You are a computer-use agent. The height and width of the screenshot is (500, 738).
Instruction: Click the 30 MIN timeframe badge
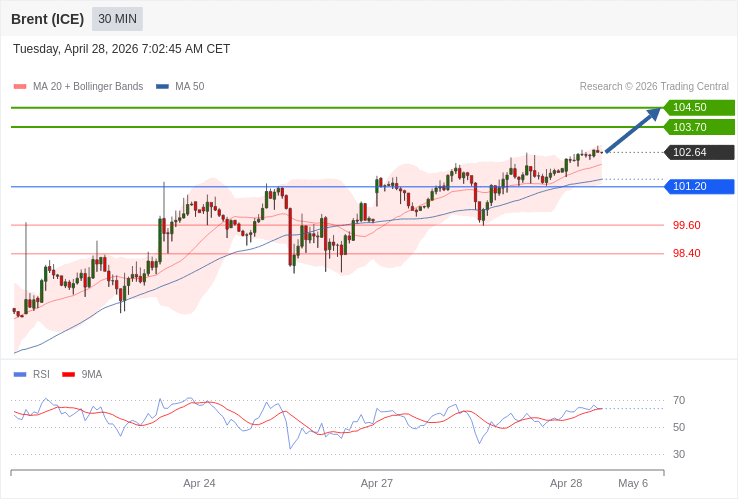click(x=117, y=19)
